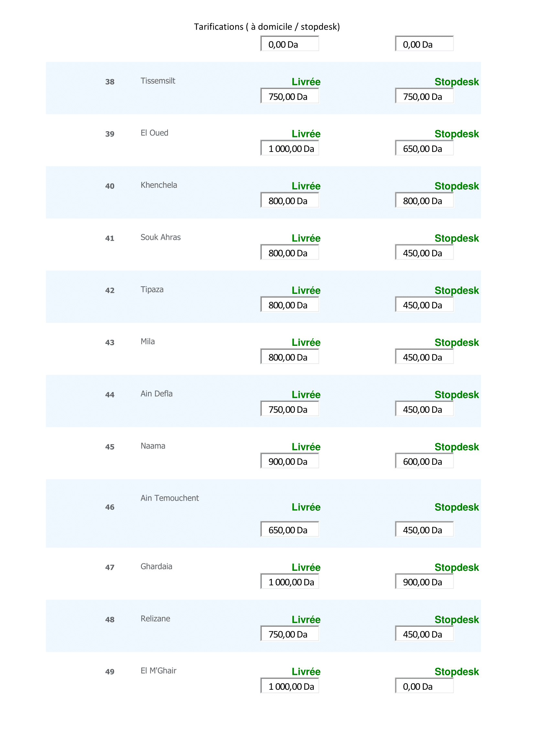The height and width of the screenshot is (756, 535).
Task: Click the Souk Ahras wilaya name
Action: pos(160,237)
